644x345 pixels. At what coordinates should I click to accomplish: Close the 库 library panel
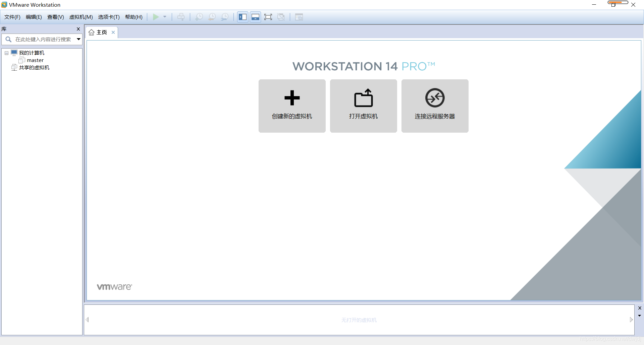tap(78, 29)
